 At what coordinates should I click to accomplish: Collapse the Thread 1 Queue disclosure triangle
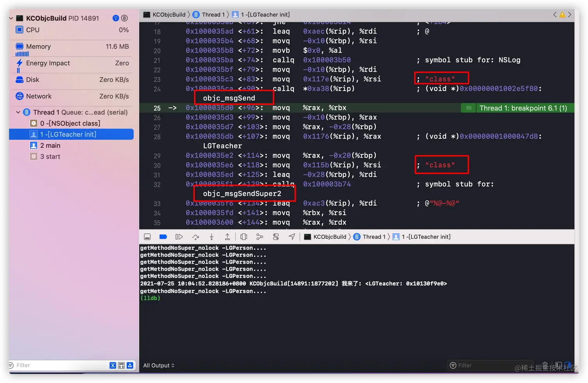(18, 112)
